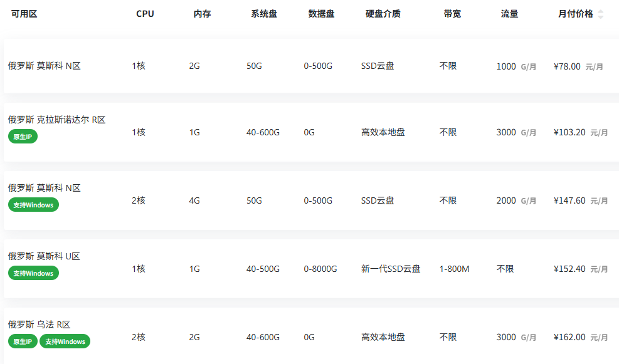Click the 1-800M bandwidth cell
The width and height of the screenshot is (619, 364).
pyautogui.click(x=455, y=269)
